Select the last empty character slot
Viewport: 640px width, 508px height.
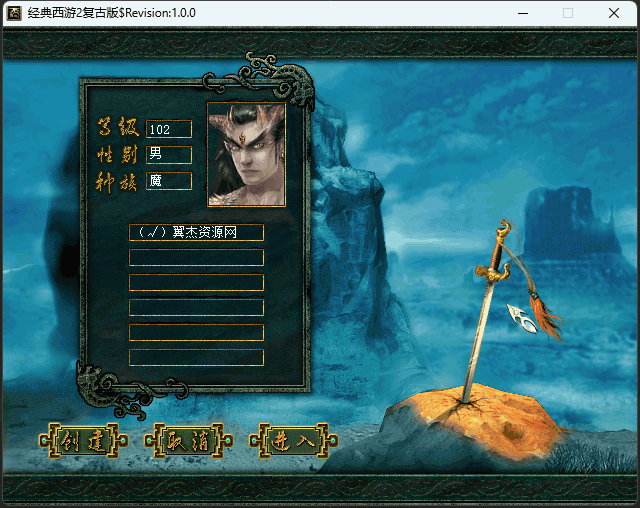(196, 357)
